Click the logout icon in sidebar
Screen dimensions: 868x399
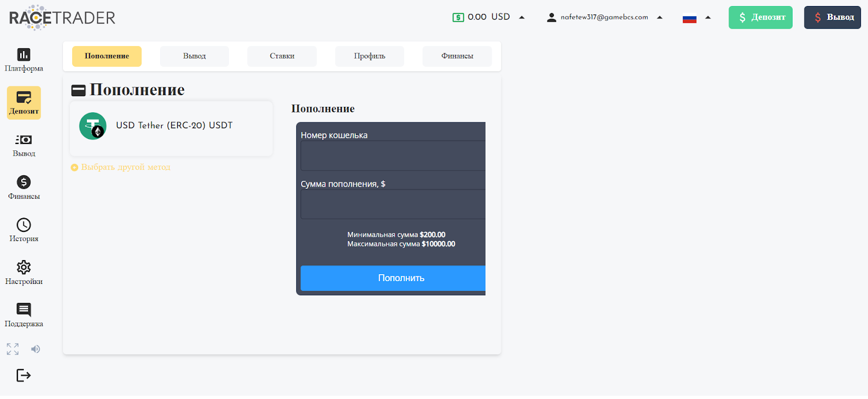tap(23, 376)
